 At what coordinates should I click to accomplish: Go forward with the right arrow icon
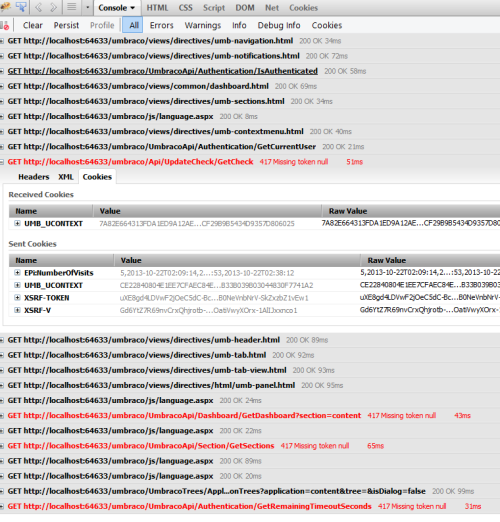pyautogui.click(x=53, y=7)
